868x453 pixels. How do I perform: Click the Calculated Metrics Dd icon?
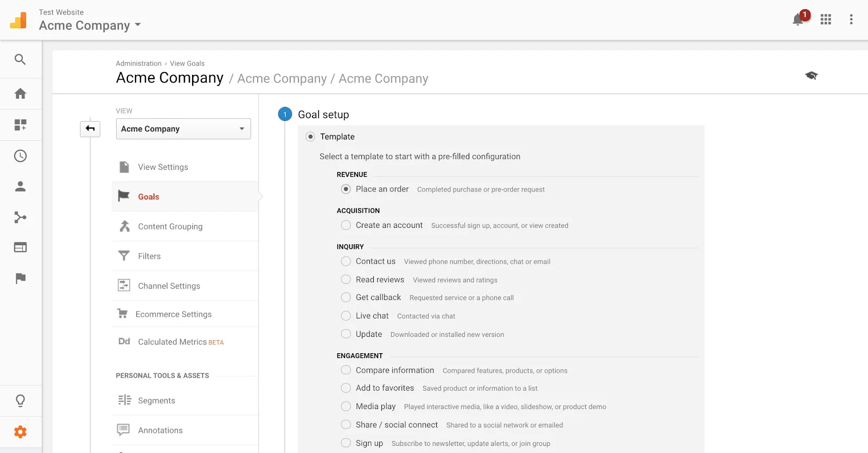click(124, 341)
